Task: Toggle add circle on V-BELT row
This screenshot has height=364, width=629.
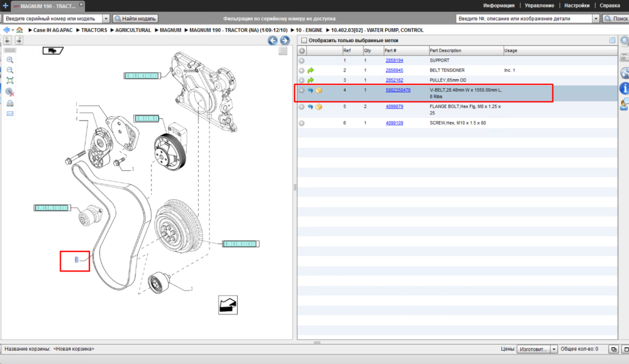Action: [x=302, y=91]
